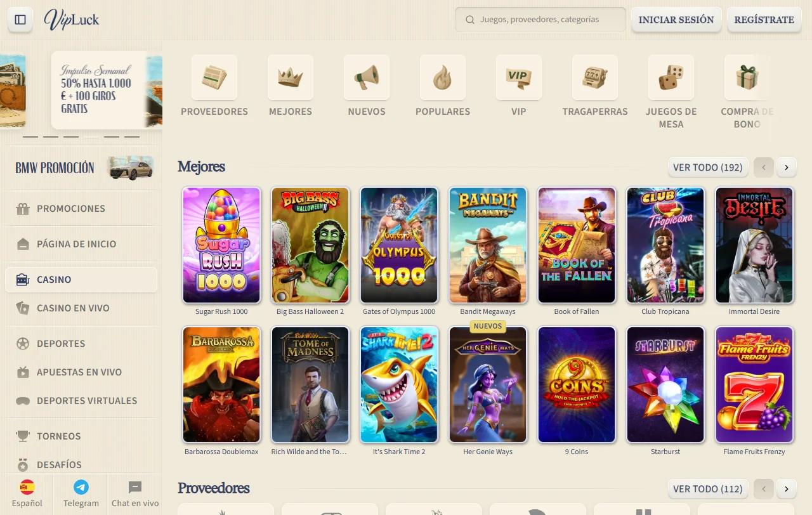Open Casino en vivo section
Viewport: 812px width, 515px height.
[81, 308]
